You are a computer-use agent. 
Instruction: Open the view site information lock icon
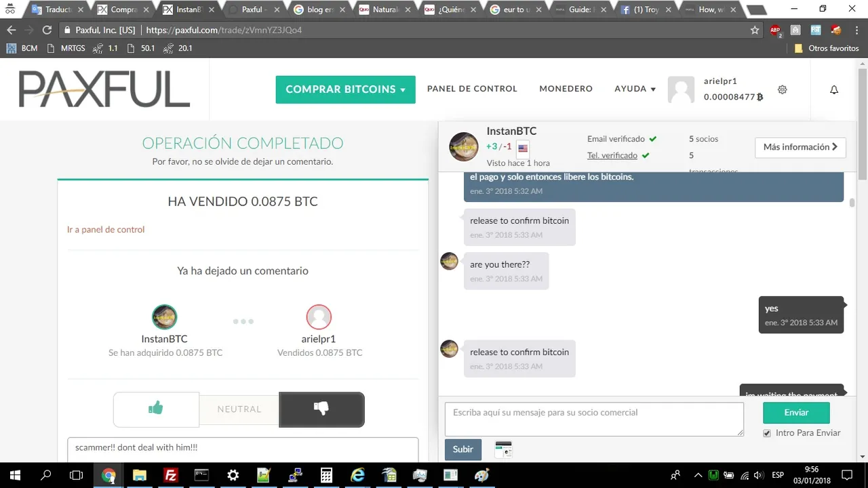pos(66,30)
